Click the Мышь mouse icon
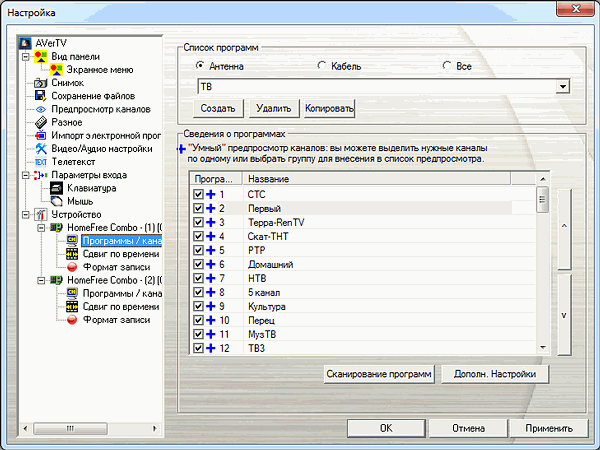This screenshot has width=600, height=450. [57, 201]
